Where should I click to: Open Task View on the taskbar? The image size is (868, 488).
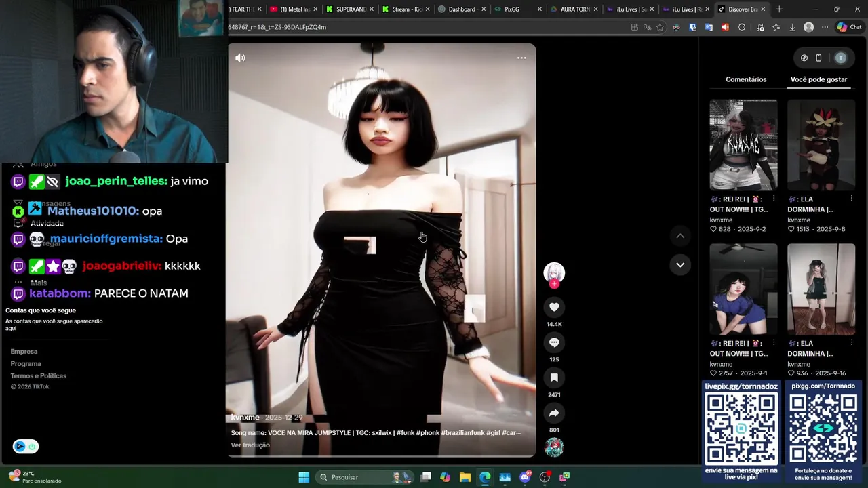425,477
